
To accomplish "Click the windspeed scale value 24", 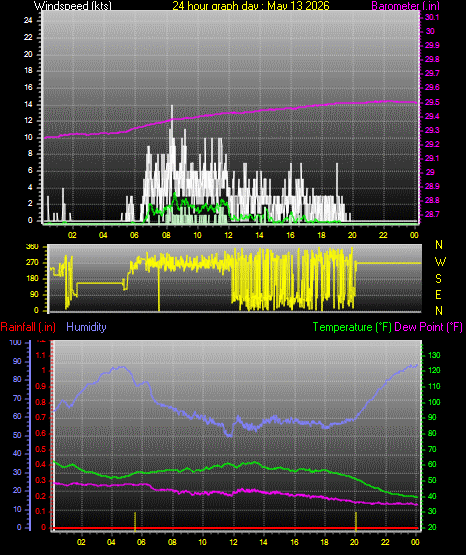I will point(28,21).
